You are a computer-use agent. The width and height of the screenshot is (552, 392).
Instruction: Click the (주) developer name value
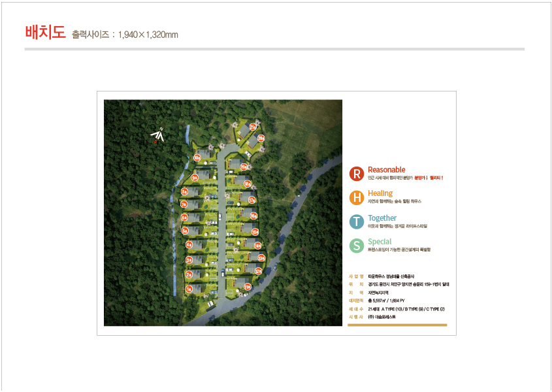pyautogui.click(x=382, y=317)
